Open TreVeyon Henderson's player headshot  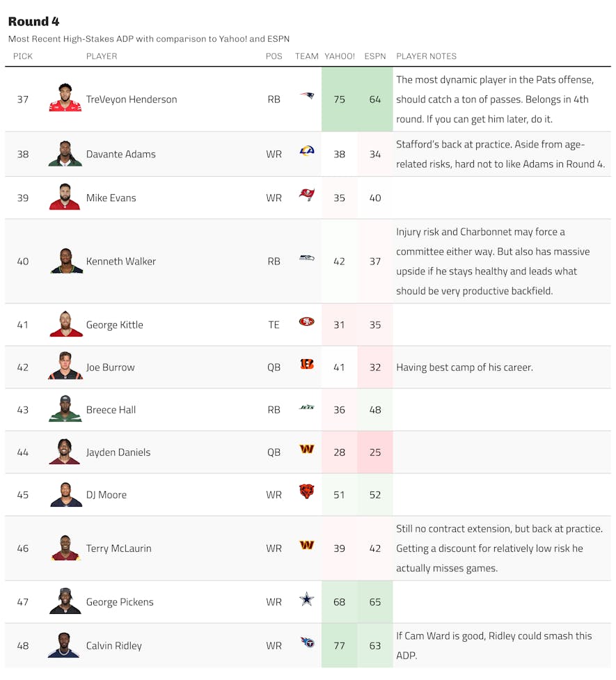(x=65, y=97)
